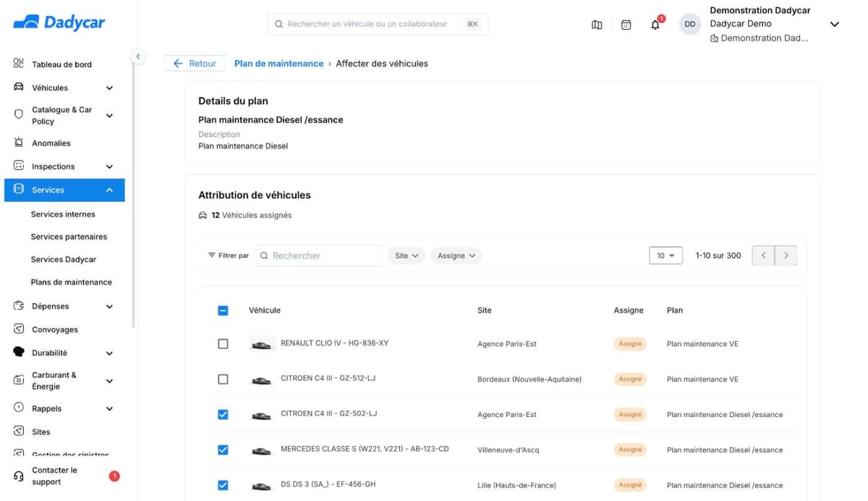Check the CITROEN C4 III GZ-512-LJ row
This screenshot has width=868, height=501.
(223, 379)
